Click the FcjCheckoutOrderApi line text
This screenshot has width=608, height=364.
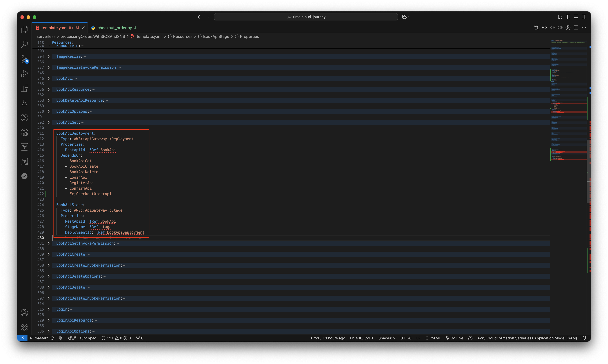tap(90, 194)
